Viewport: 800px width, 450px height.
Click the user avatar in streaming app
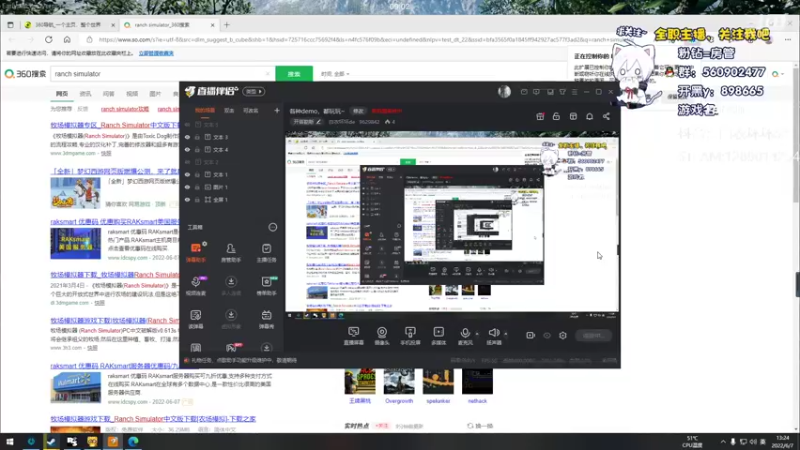tap(504, 91)
